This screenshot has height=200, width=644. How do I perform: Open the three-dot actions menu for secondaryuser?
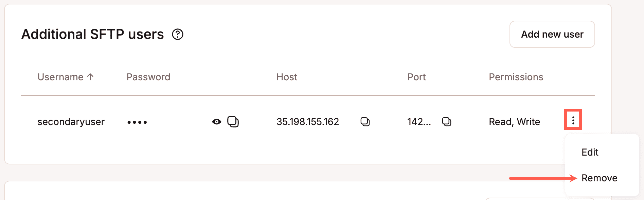pos(573,120)
